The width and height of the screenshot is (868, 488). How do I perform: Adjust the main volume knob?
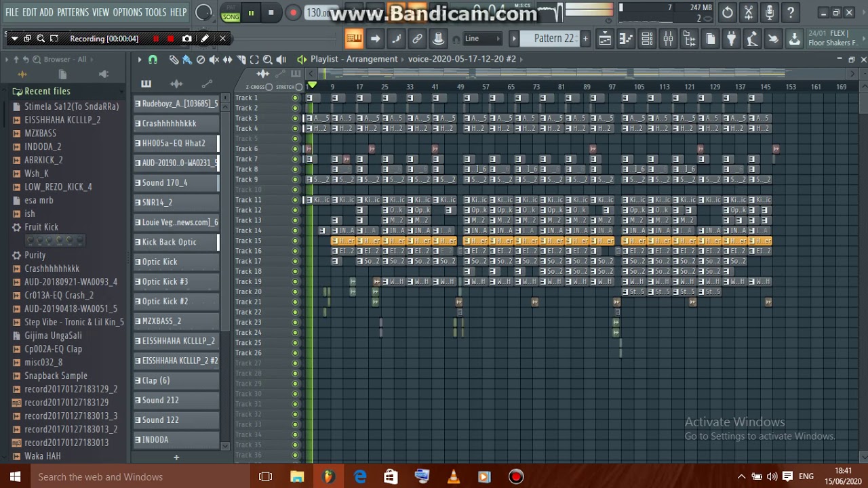(x=203, y=12)
